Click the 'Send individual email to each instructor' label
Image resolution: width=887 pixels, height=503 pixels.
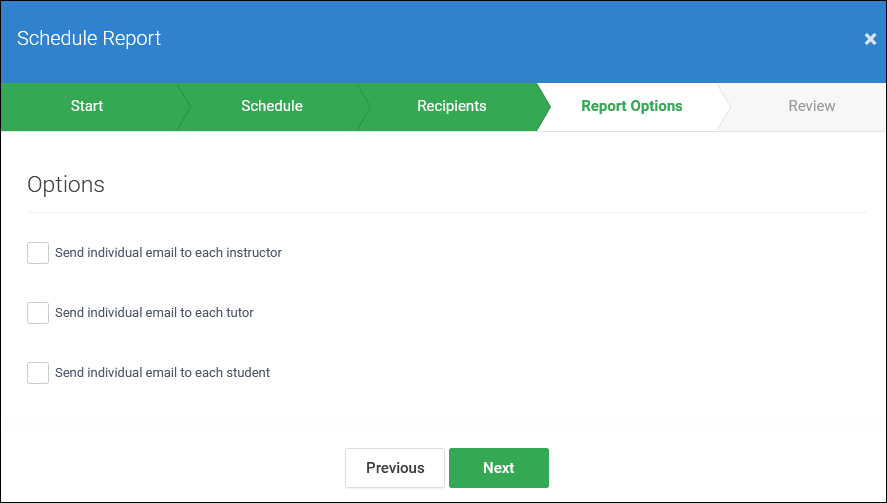click(168, 253)
